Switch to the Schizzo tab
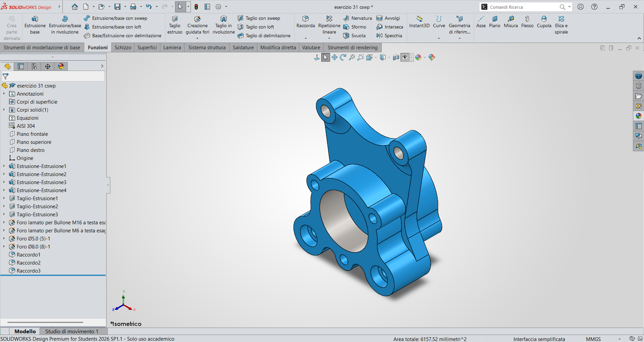 [x=123, y=48]
